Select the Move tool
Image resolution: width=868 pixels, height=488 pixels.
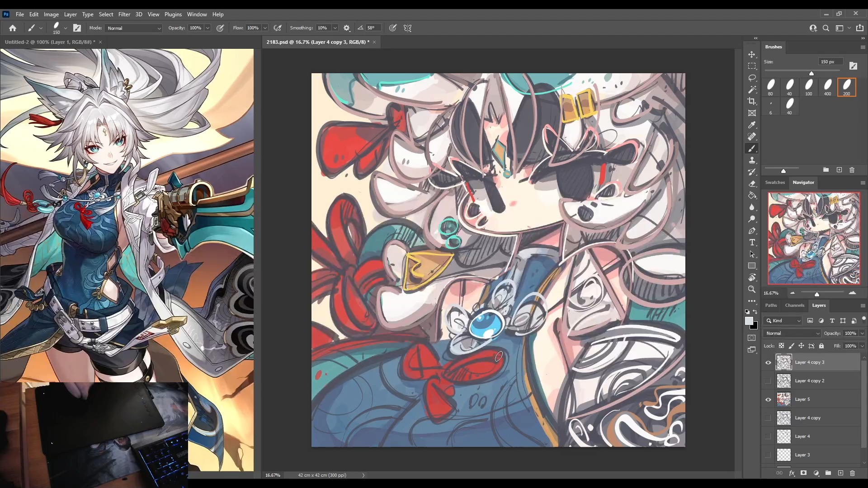(752, 54)
